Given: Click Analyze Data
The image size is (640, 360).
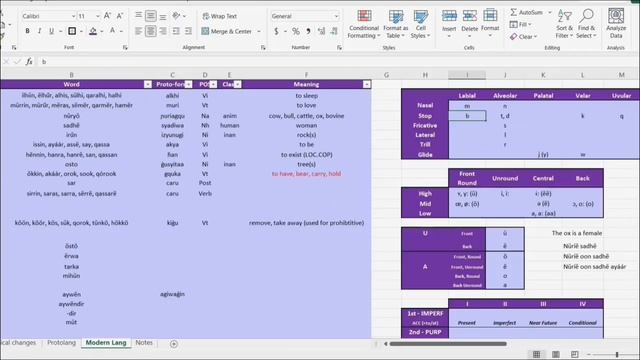Looking at the screenshot, I should tap(616, 24).
